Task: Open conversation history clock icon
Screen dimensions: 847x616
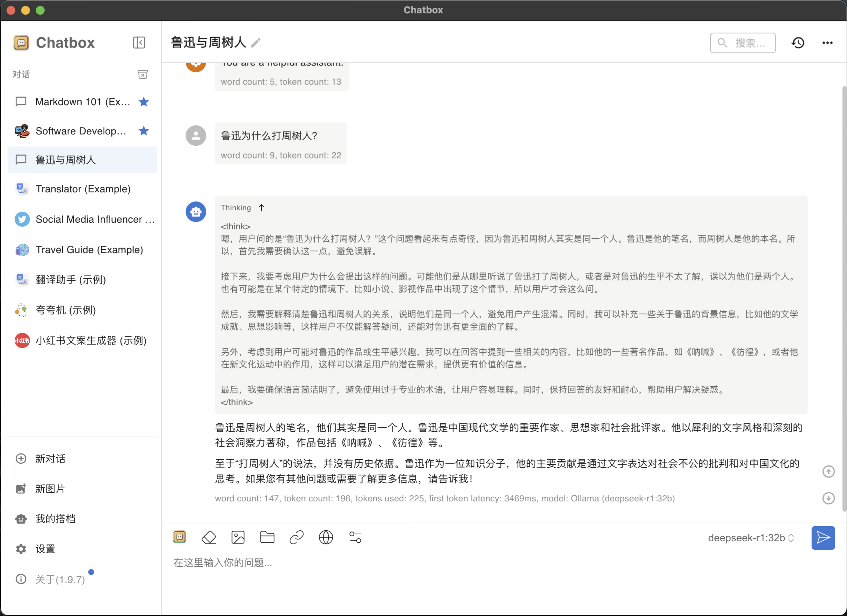Action: pyautogui.click(x=798, y=42)
